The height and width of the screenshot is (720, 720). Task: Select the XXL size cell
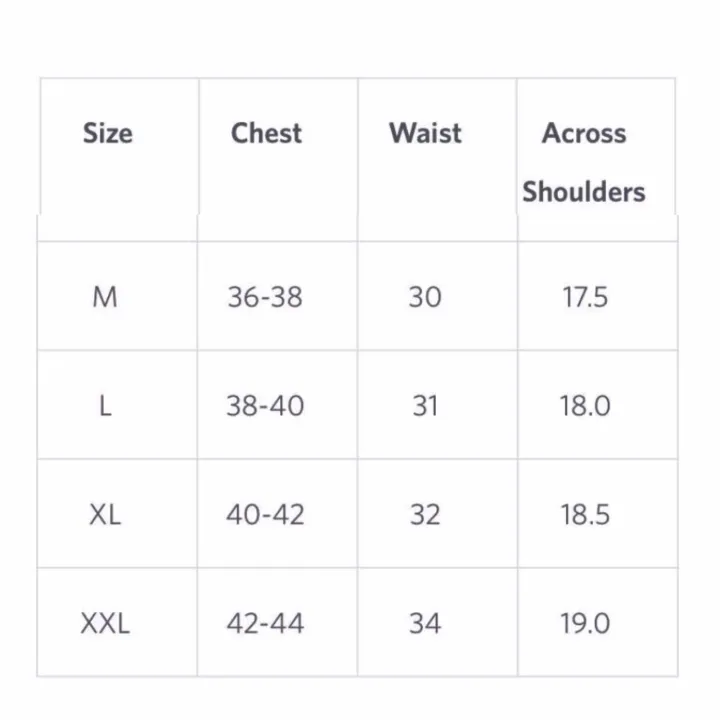105,624
